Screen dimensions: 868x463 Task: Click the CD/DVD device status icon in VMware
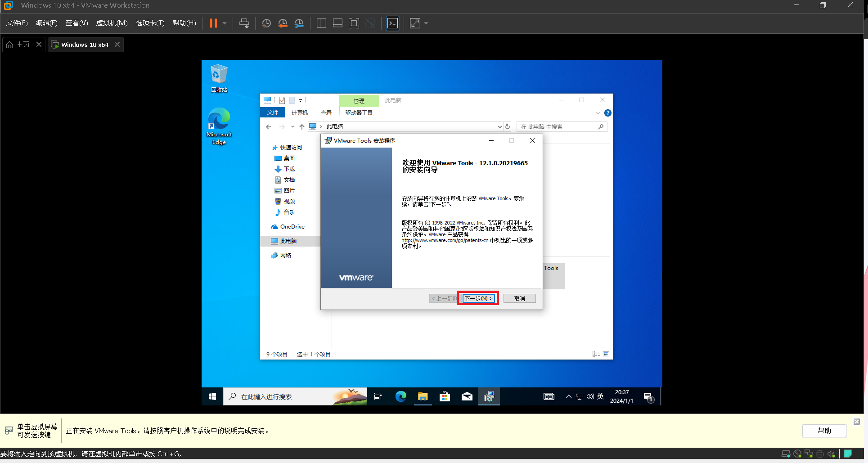click(x=797, y=454)
